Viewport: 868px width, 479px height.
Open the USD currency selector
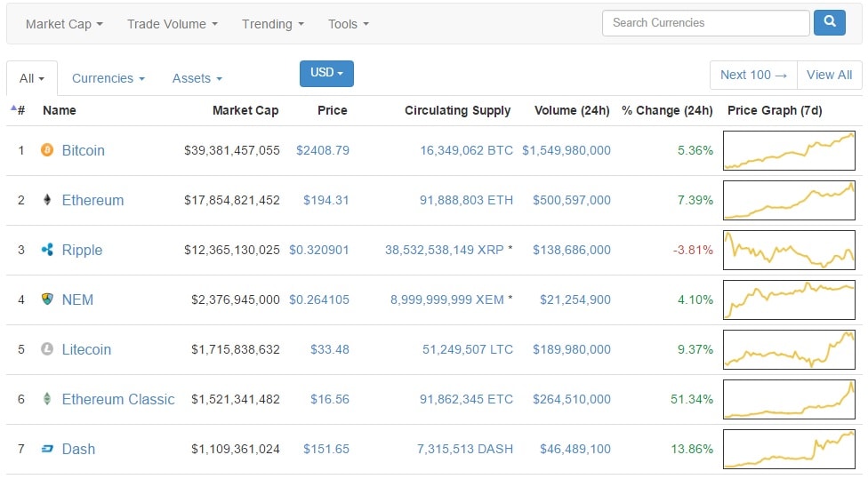click(326, 73)
